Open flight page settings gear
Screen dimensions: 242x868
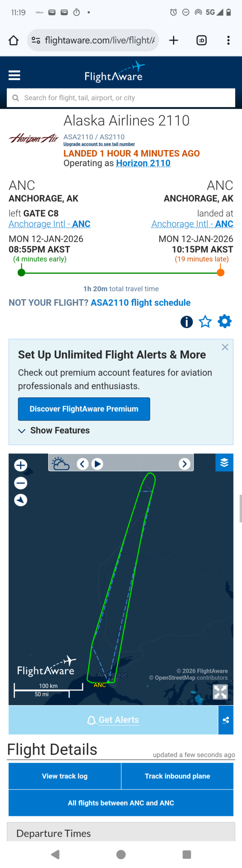click(225, 322)
